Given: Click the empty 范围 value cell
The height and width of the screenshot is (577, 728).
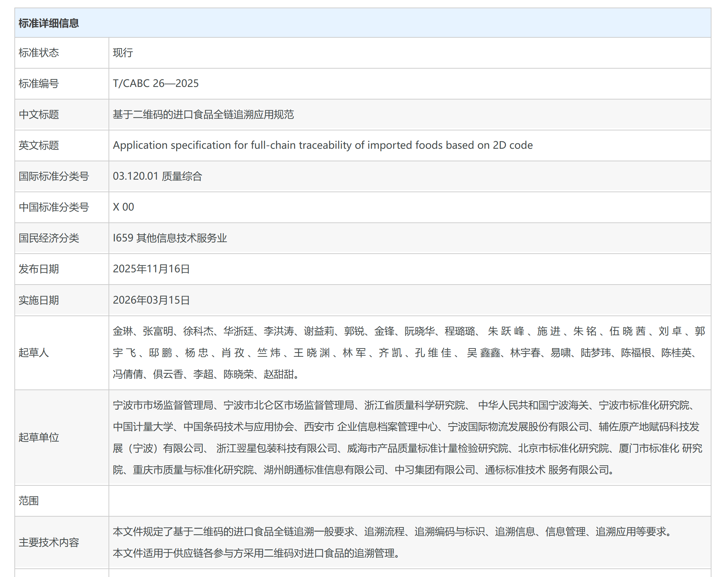Looking at the screenshot, I should point(409,500).
